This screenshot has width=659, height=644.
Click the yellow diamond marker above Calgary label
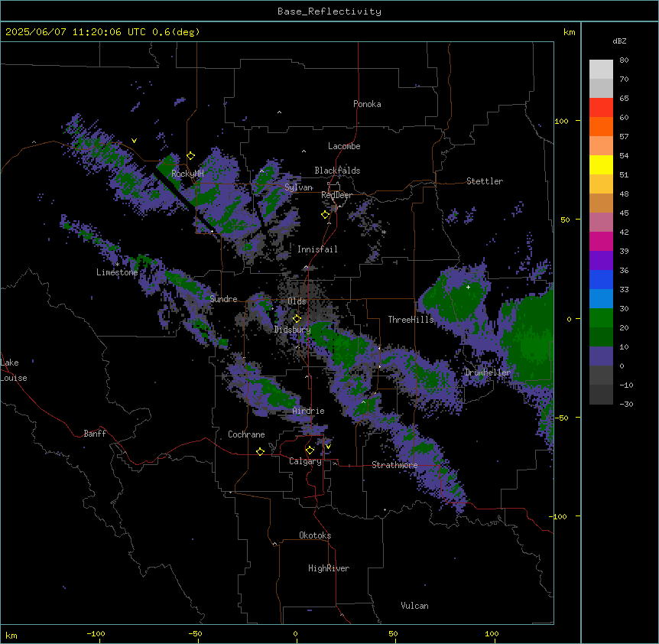(x=310, y=450)
